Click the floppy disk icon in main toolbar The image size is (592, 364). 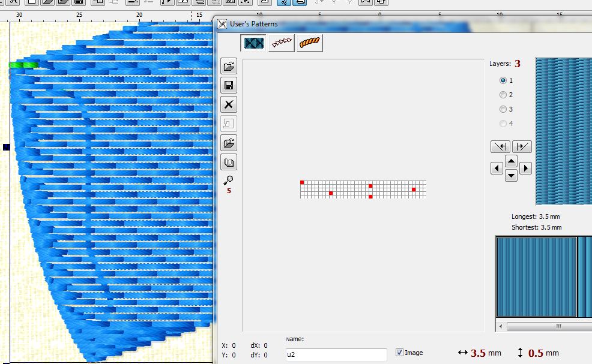79,2
